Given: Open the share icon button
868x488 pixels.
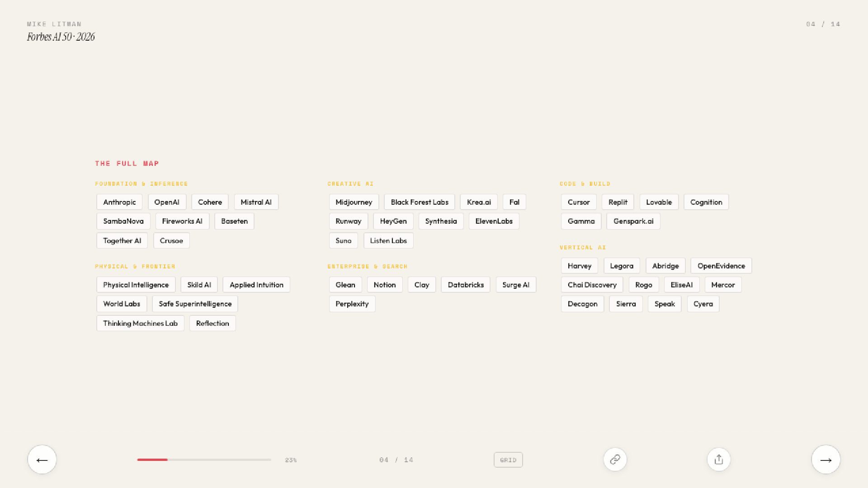Looking at the screenshot, I should 718,460.
